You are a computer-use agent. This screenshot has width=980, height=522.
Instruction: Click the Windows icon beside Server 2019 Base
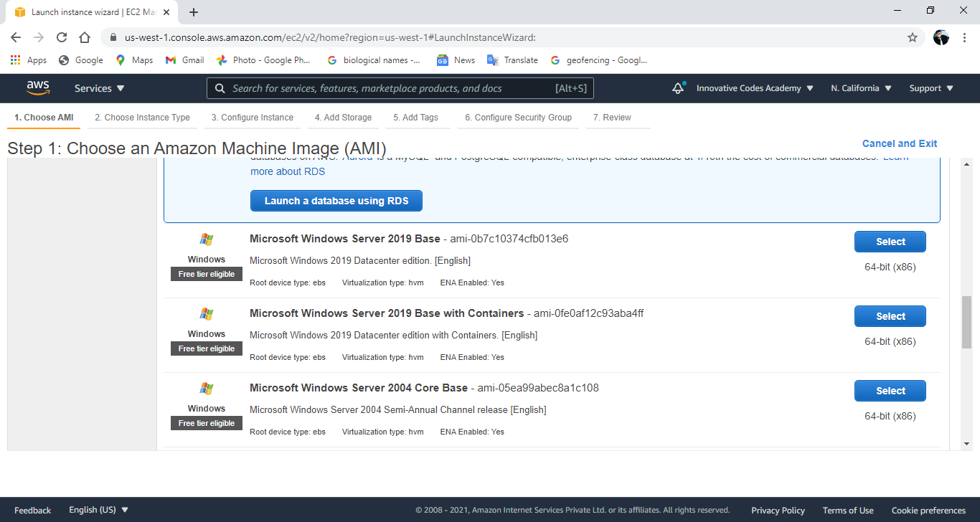[207, 238]
